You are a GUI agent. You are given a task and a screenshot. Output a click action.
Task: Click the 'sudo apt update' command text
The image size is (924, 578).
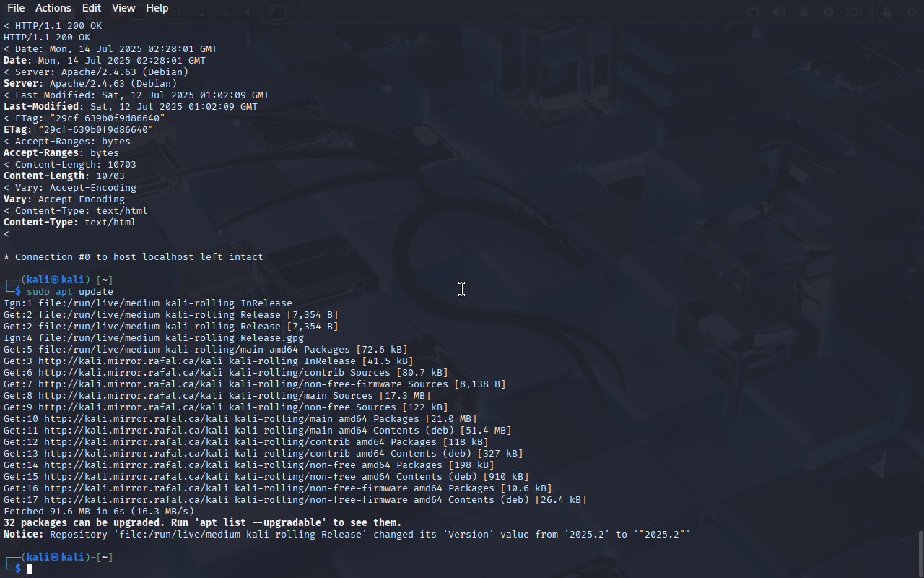pyautogui.click(x=70, y=291)
